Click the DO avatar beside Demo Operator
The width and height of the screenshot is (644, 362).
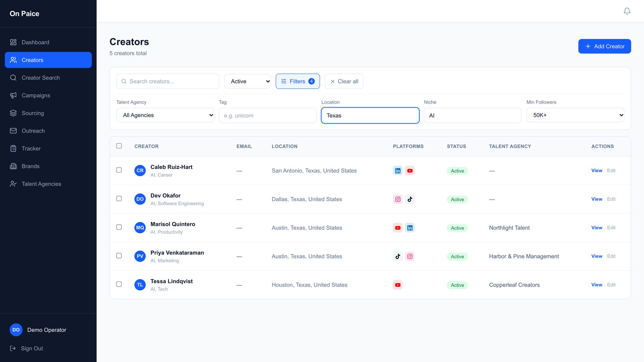coord(16,330)
